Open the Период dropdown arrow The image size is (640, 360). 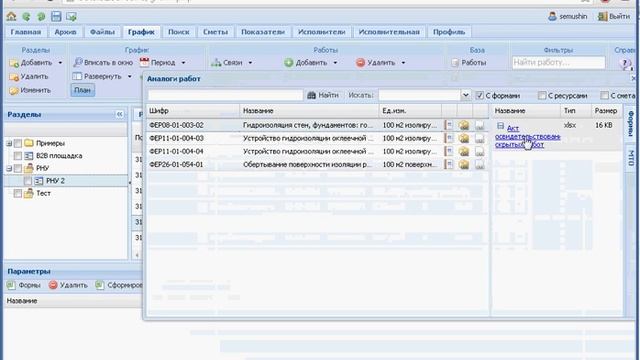pos(183,63)
